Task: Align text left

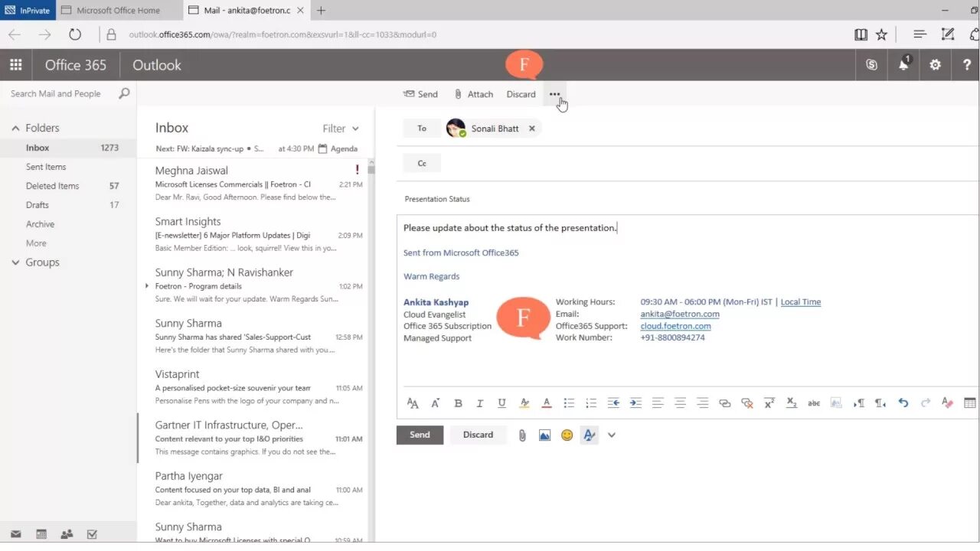Action: click(x=658, y=403)
